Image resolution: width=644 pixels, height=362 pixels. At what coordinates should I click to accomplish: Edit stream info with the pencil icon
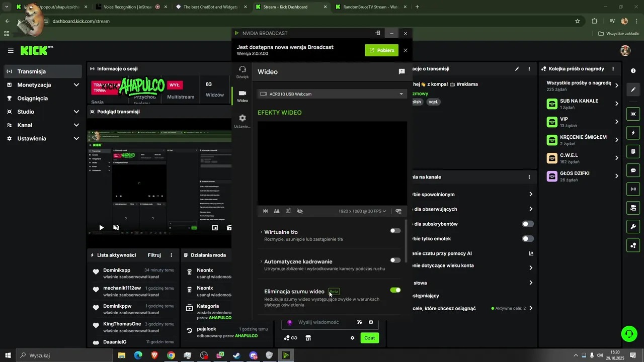[517, 69]
